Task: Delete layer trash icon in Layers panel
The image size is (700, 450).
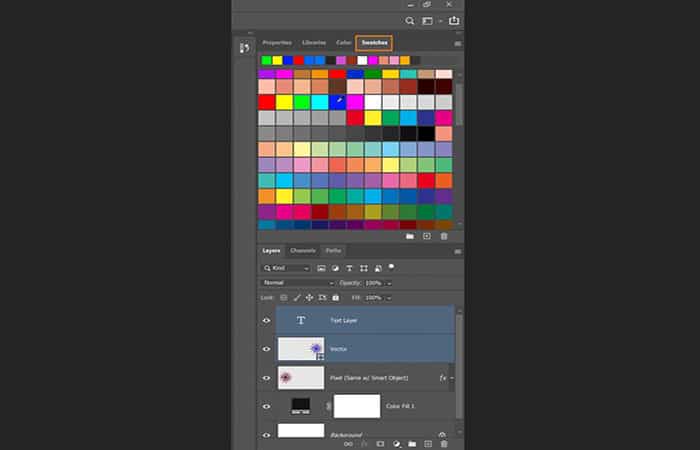Action: (444, 444)
